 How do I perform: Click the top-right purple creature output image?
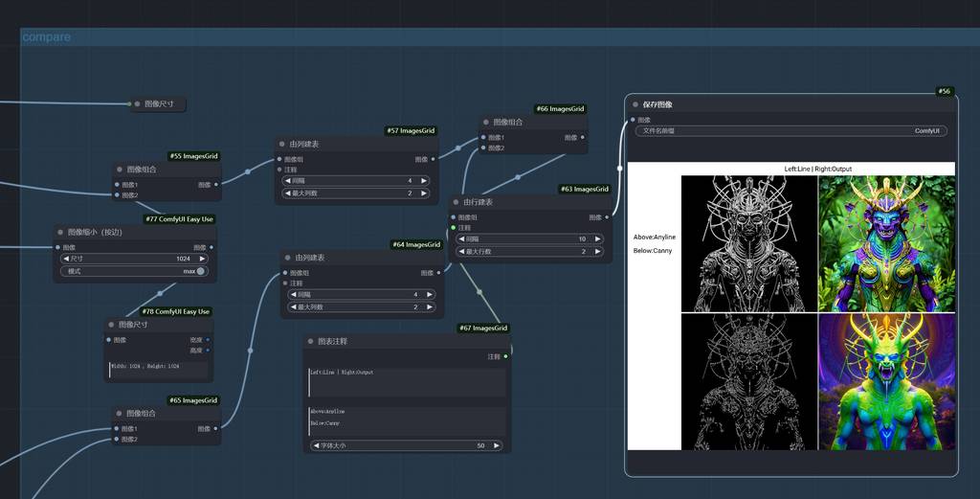(x=886, y=243)
